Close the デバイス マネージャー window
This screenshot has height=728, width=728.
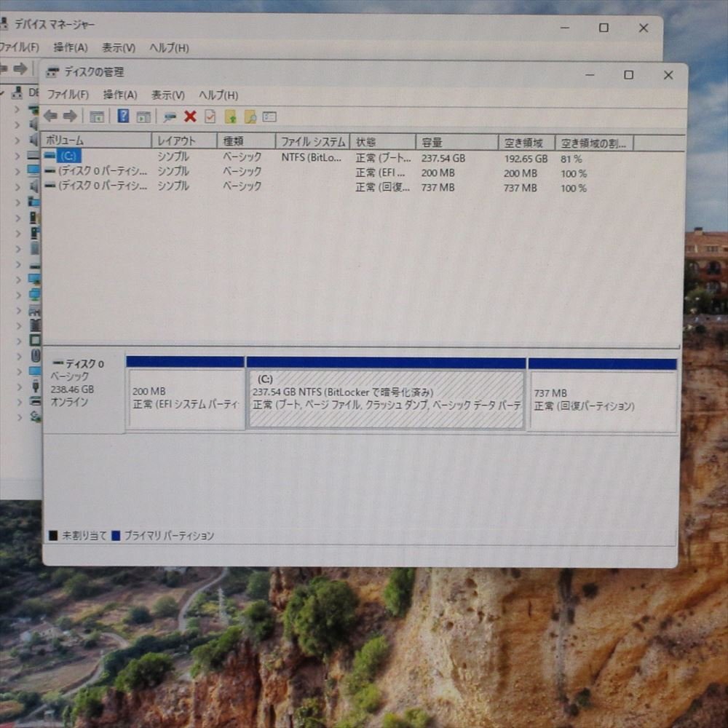pyautogui.click(x=644, y=28)
